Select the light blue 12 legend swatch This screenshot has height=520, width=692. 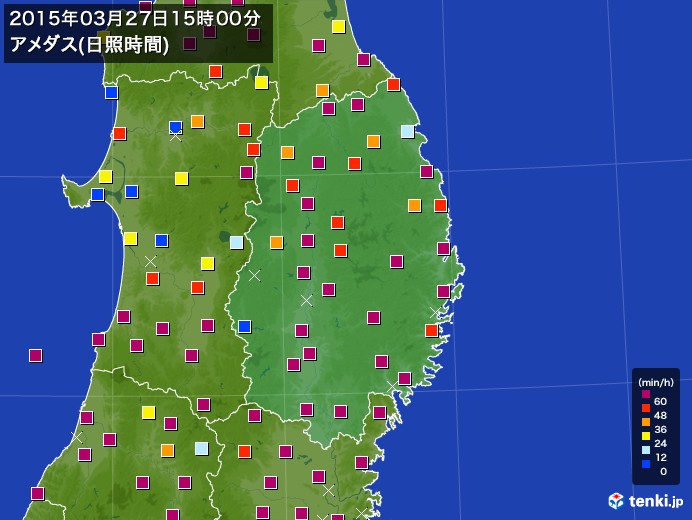pos(646,450)
